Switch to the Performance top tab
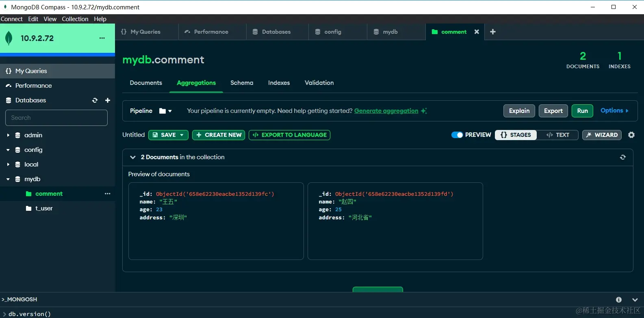 click(212, 32)
